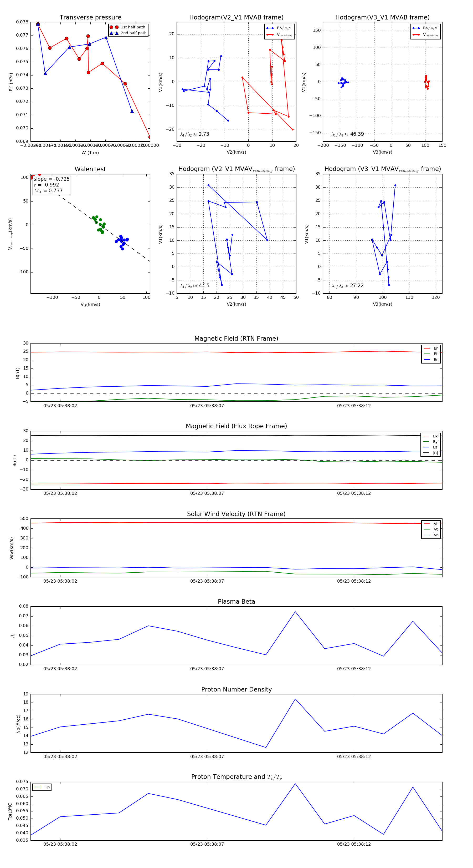473x868 pixels.
Task: Click the "Plasma Beta" plot title
Action: click(x=236, y=602)
